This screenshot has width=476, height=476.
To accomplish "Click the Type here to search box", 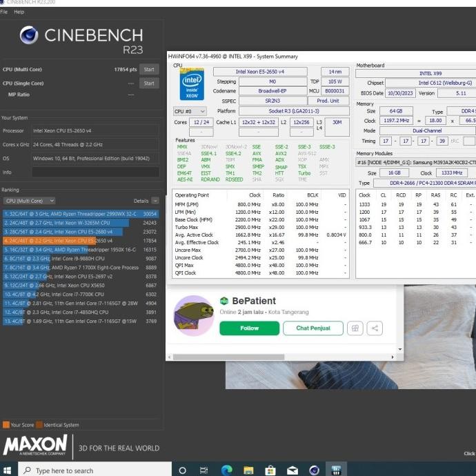I will point(95,470).
